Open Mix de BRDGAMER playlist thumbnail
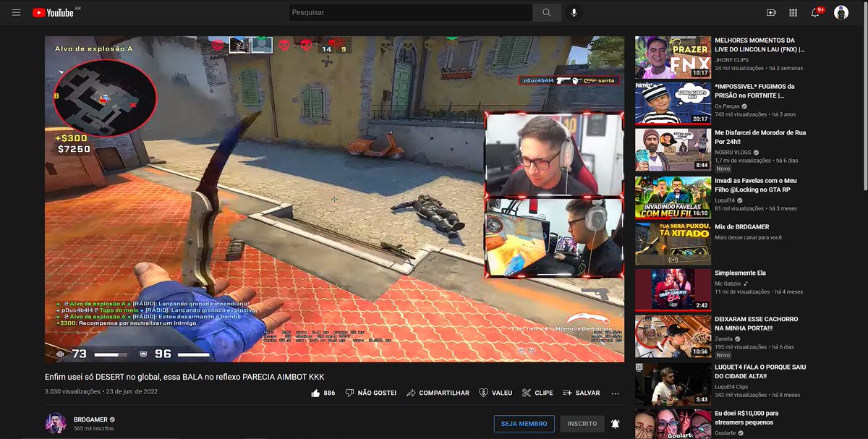 point(673,244)
